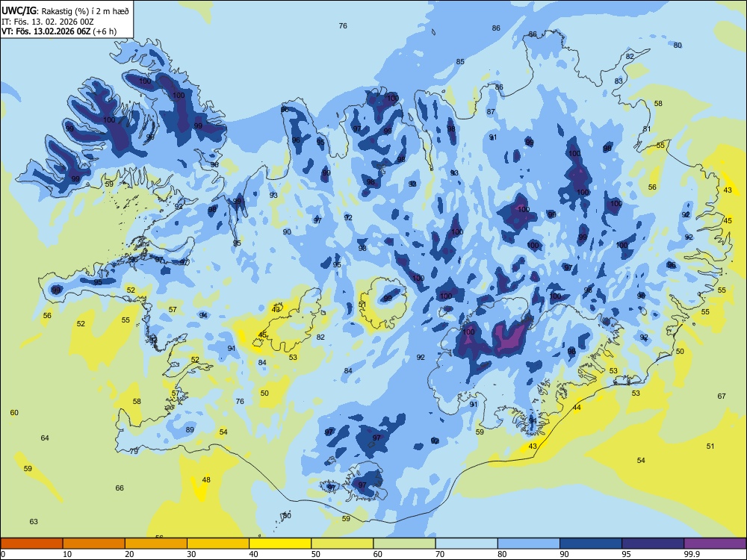The height and width of the screenshot is (560, 747).
Task: Click the humidity value 89 on the map
Action: 190,430
